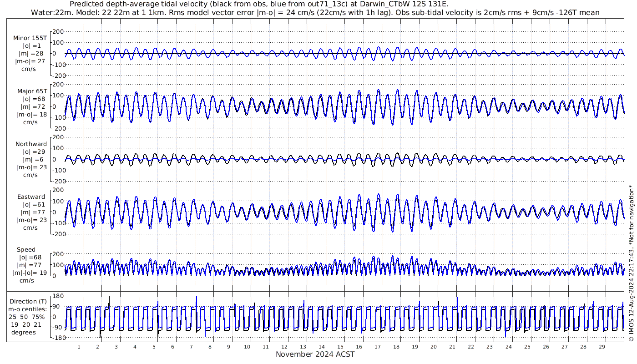This screenshot has width=637, height=364.
Task: Click the 'Speed' panel label
Action: coord(26,250)
